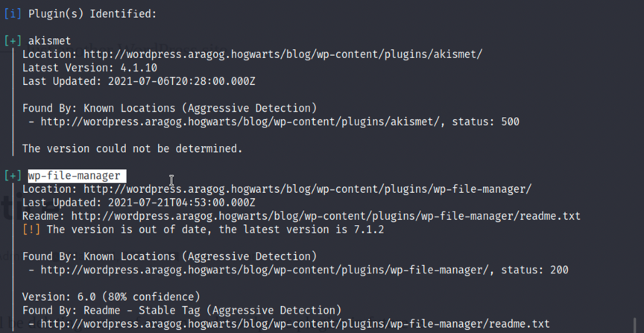This screenshot has height=333, width=644.
Task: Click the [+] marker beside wp-file-manager
Action: point(13,176)
